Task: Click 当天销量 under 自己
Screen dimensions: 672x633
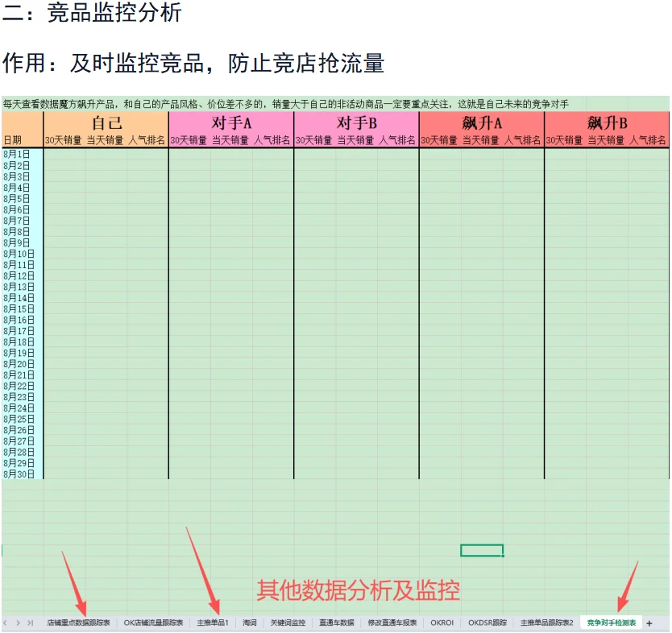Action: 105,140
